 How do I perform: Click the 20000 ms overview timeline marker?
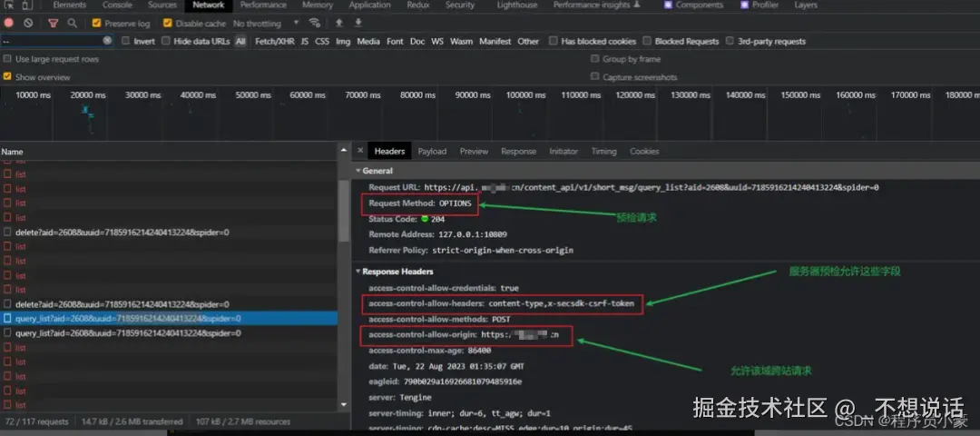tap(88, 95)
